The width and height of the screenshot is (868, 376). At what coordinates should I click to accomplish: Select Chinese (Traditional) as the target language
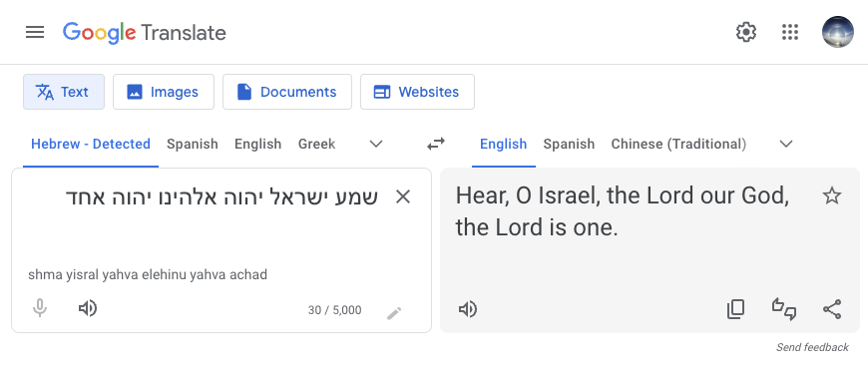coord(678,144)
